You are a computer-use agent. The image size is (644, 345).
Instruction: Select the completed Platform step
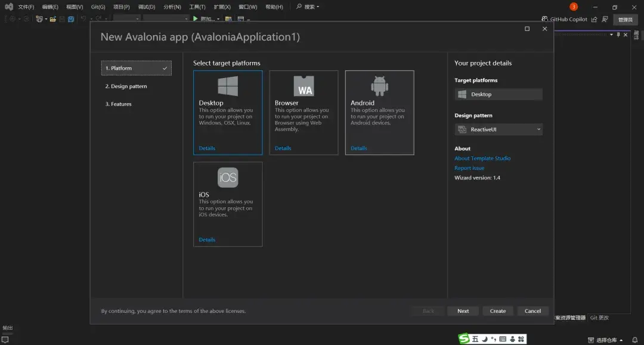pyautogui.click(x=136, y=68)
